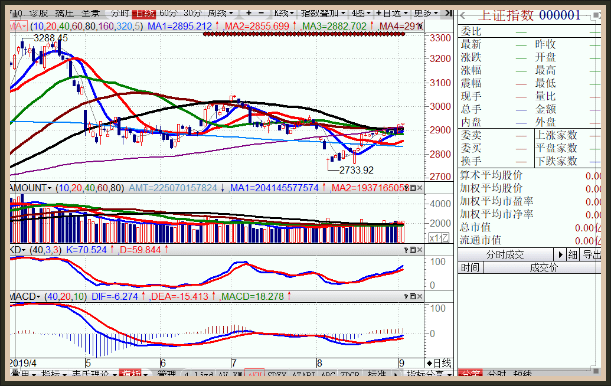Click the toolbar collapse arrow icon
The image size is (611, 386).
(x=448, y=13)
